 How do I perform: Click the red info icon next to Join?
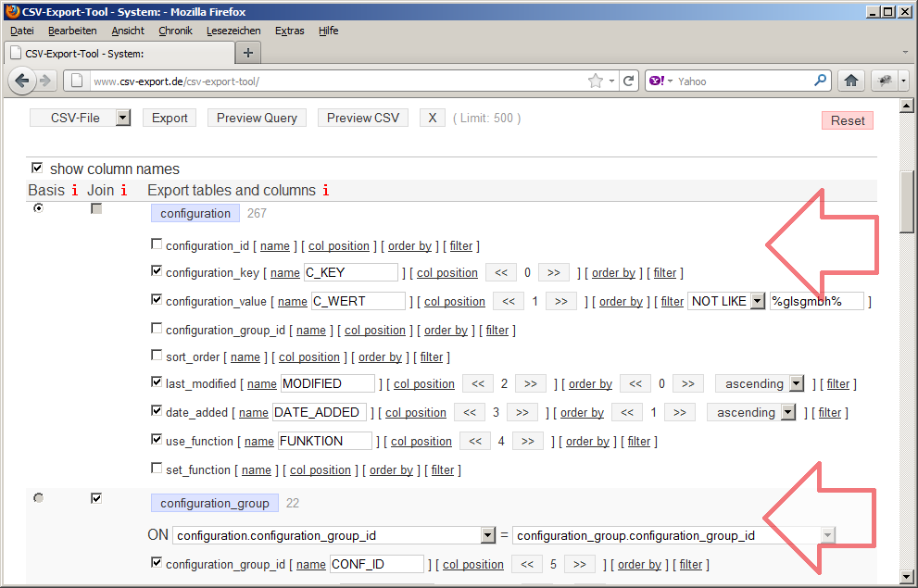[x=123, y=190]
